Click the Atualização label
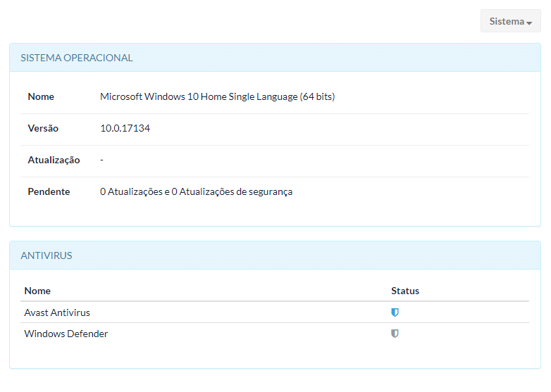The height and width of the screenshot is (392, 551). coord(54,160)
